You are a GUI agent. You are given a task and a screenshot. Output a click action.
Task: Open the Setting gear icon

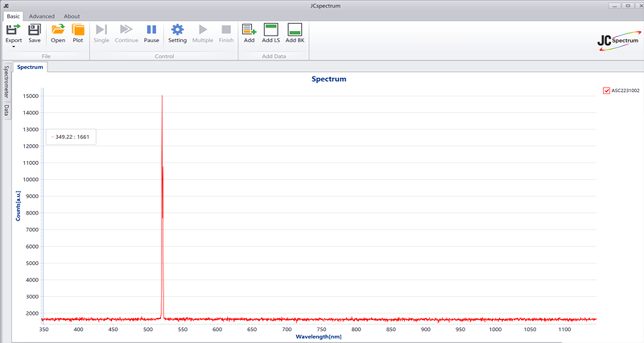tap(177, 30)
